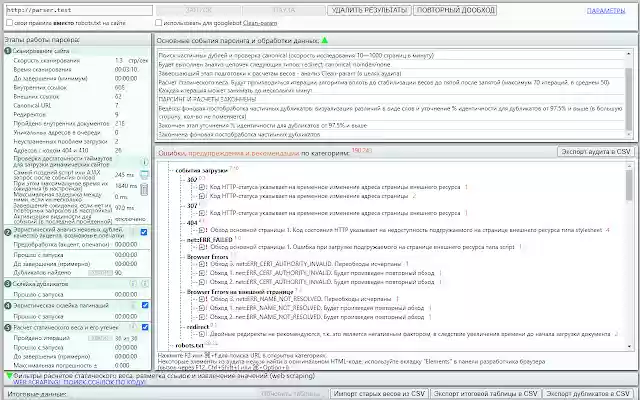640x400 pixels.
Task: Click 'Экспорт аудита в CSV' button
Action: tap(596, 151)
